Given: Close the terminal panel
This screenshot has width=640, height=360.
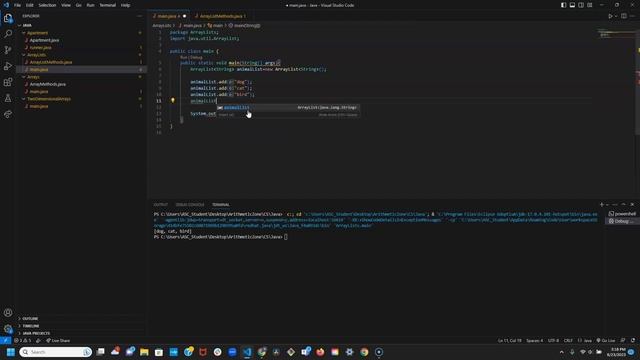Looking at the screenshot, I should click(632, 204).
